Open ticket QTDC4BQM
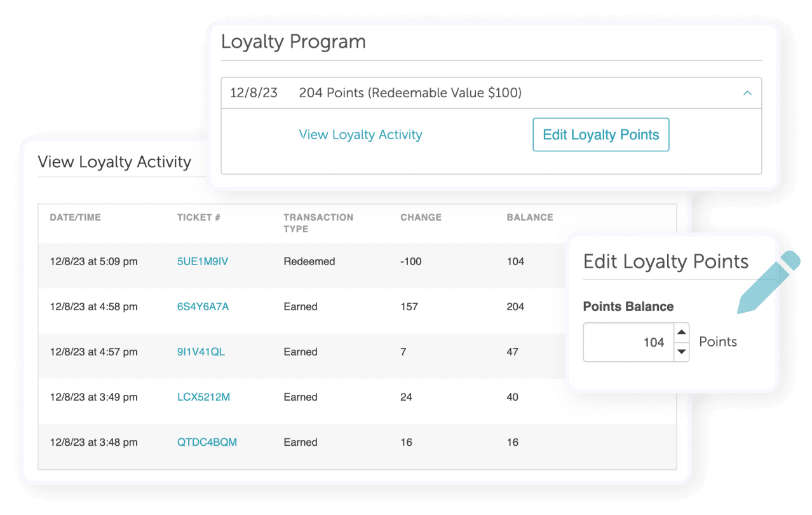The image size is (812, 515). coord(207,442)
